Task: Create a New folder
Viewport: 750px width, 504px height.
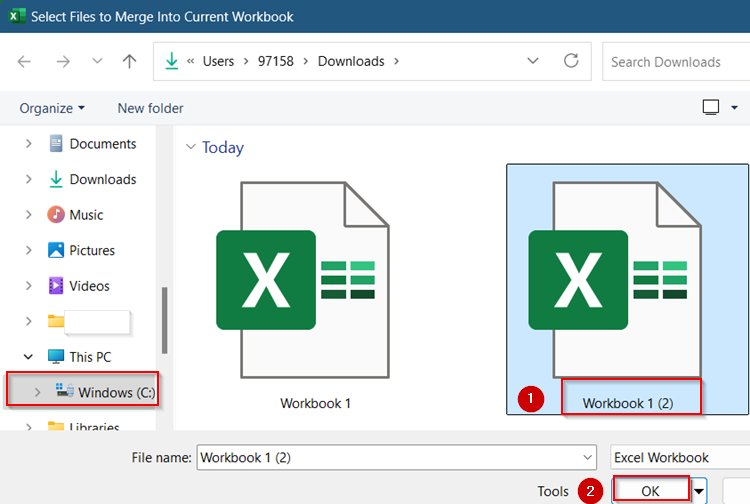Action: pyautogui.click(x=150, y=109)
